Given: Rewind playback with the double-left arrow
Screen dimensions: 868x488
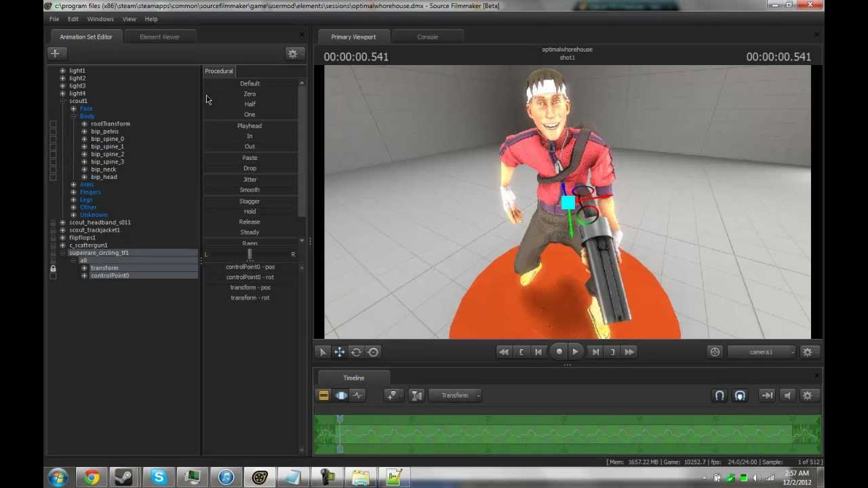Looking at the screenshot, I should (x=503, y=352).
